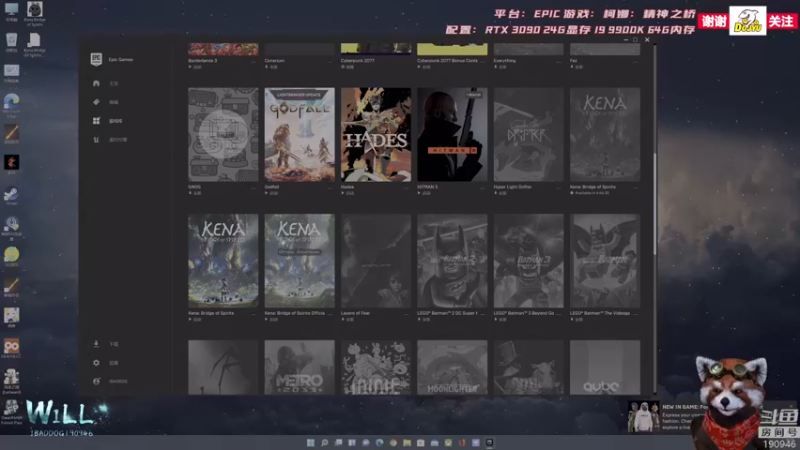Open Xbox app from the taskbar
Viewport: 800px width, 450px height.
pyautogui.click(x=448, y=443)
